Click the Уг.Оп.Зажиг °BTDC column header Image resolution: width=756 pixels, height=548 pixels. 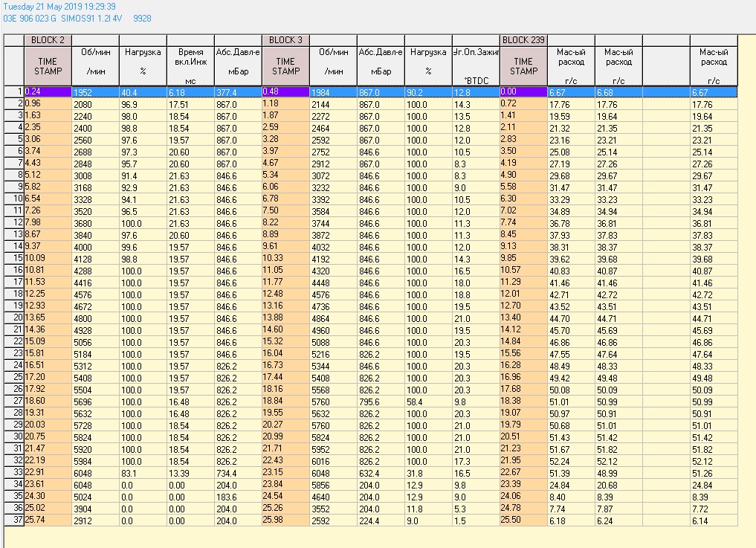(476, 66)
